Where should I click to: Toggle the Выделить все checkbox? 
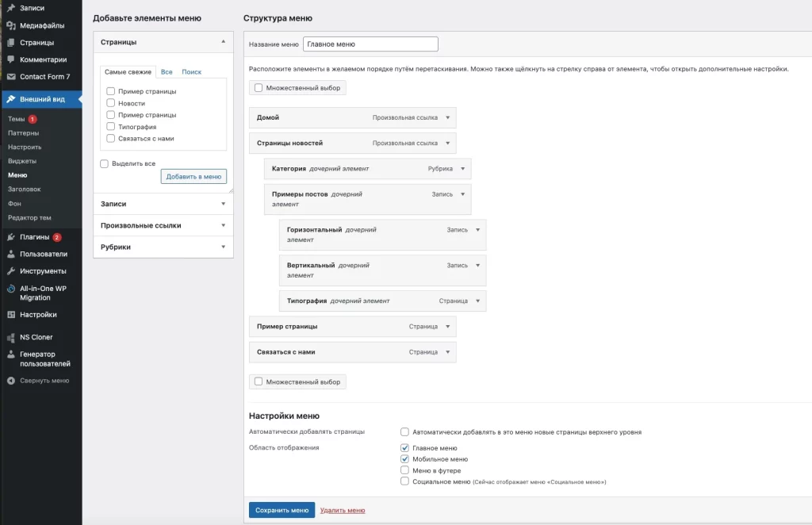[105, 163]
